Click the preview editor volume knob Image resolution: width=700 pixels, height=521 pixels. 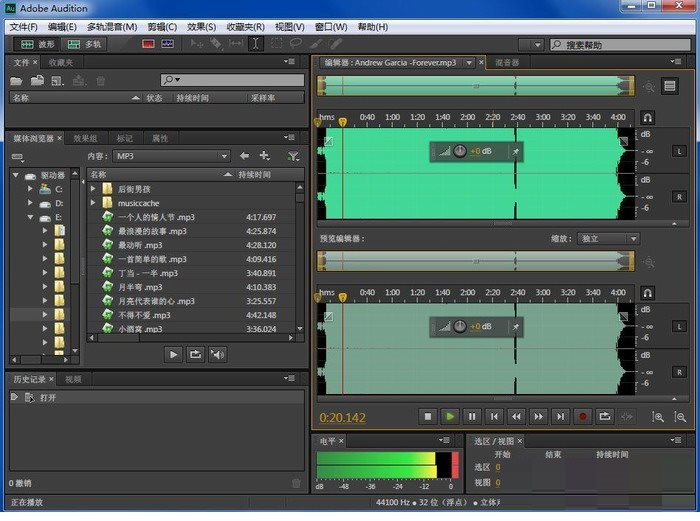[460, 327]
